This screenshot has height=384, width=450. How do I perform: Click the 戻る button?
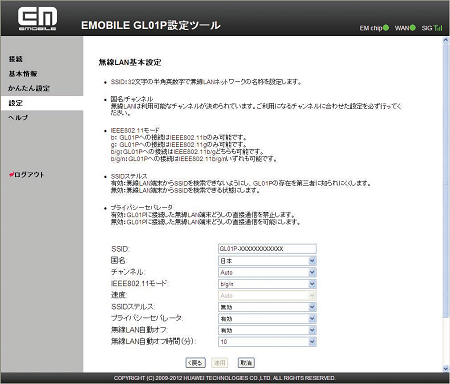click(x=195, y=363)
